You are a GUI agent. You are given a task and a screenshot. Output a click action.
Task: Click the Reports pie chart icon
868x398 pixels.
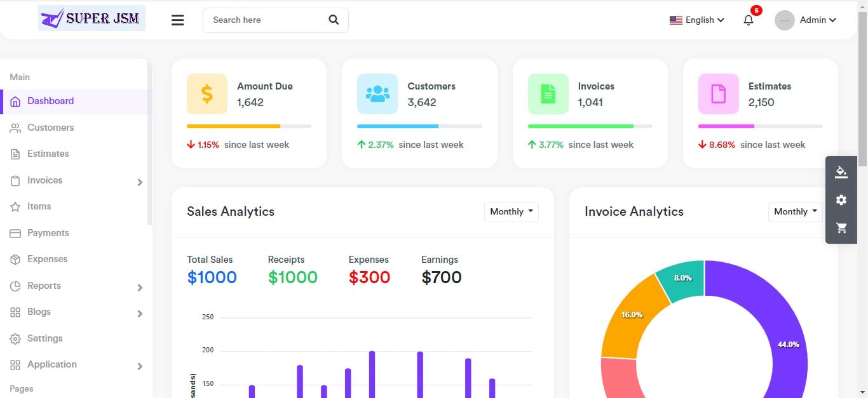(15, 286)
